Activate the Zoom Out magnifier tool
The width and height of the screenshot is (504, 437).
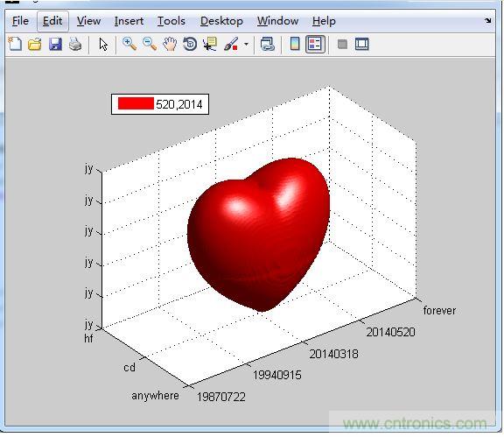(x=150, y=44)
